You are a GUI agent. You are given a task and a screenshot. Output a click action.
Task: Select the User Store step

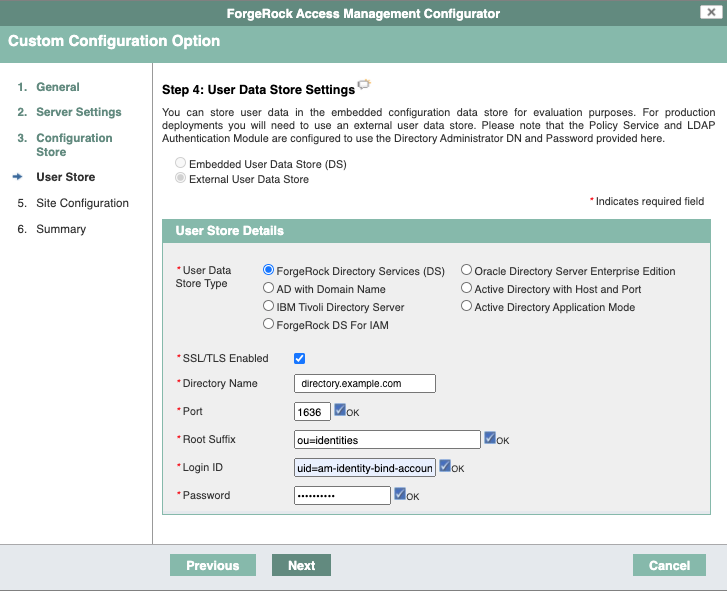pos(65,177)
